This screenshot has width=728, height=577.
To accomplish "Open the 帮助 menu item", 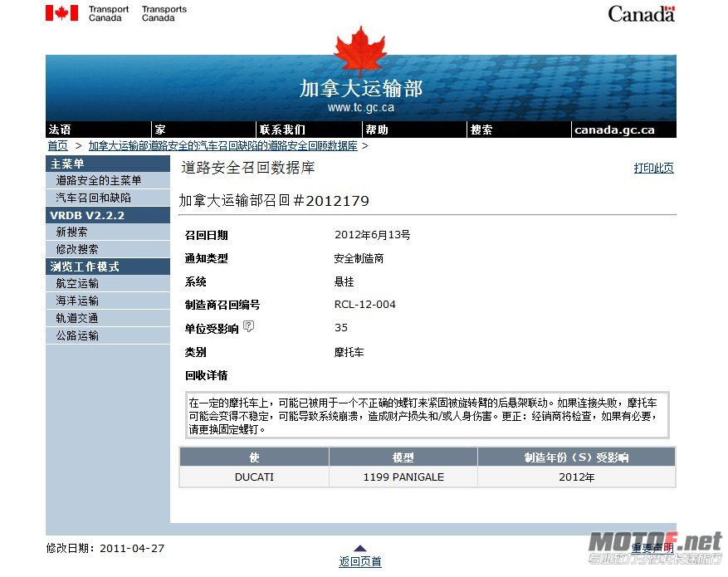I will point(377,130).
